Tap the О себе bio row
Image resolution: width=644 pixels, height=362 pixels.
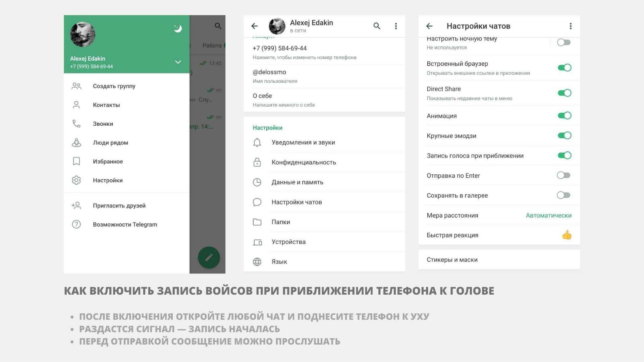coord(324,100)
